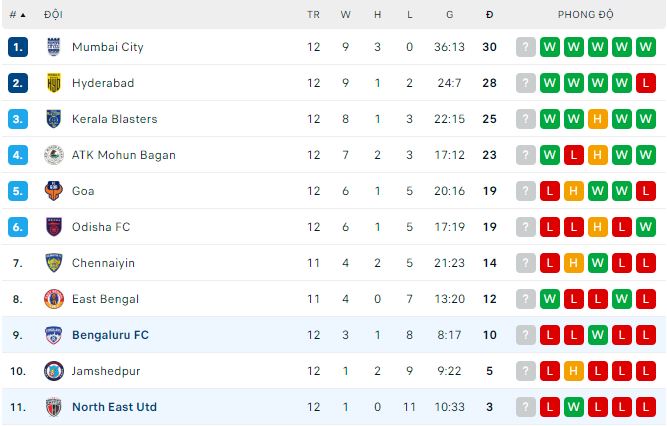
Task: Click the Goa club crest icon
Action: click(x=54, y=191)
